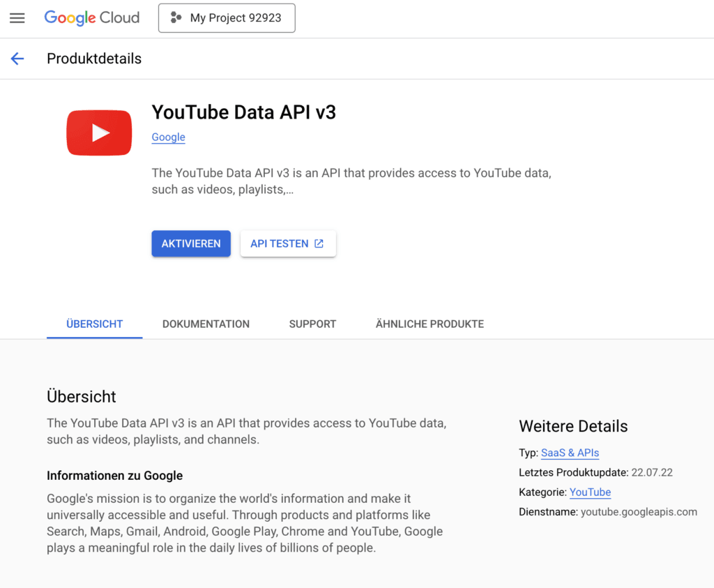Click the Weitere Details heading
This screenshot has height=588, width=714.
click(573, 426)
